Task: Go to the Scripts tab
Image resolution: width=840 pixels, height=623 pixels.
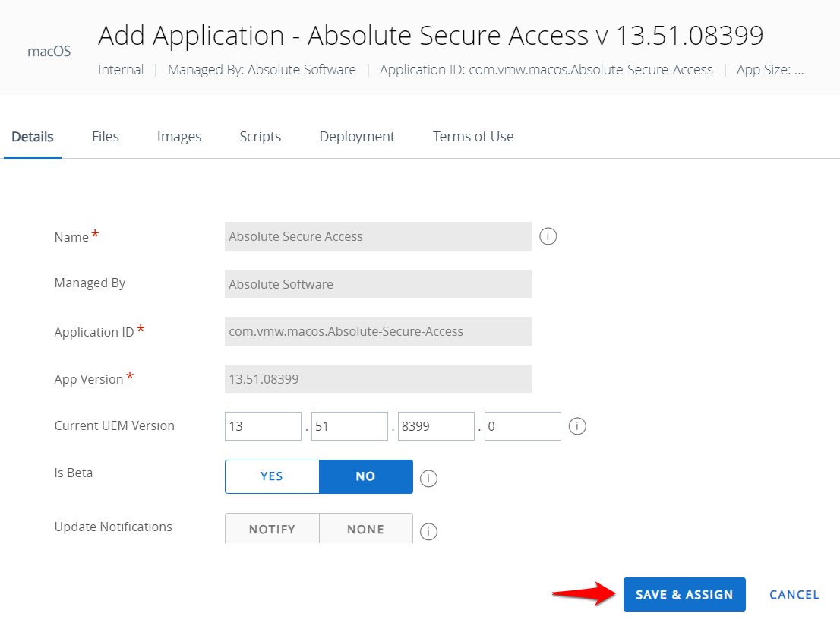Action: (260, 137)
